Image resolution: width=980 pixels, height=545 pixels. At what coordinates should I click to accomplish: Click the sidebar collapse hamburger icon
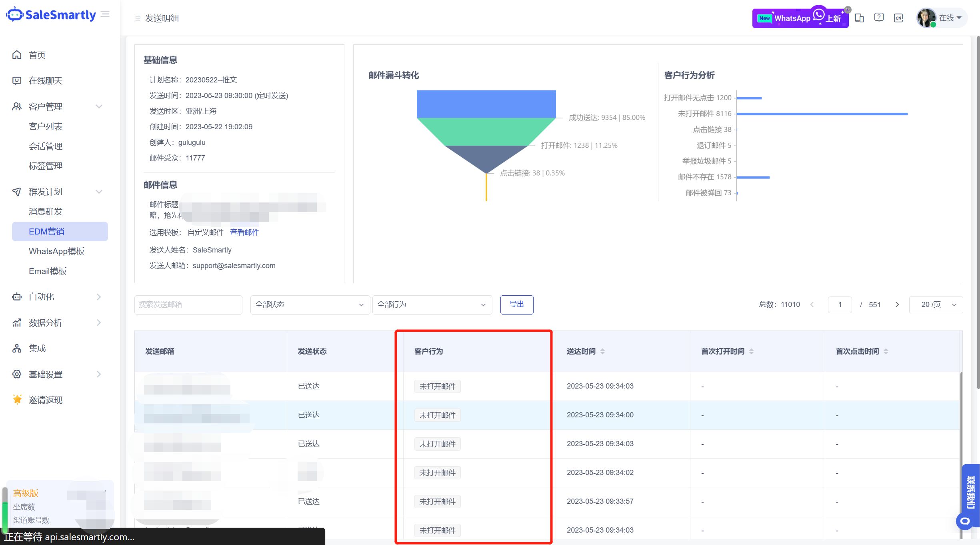point(105,15)
